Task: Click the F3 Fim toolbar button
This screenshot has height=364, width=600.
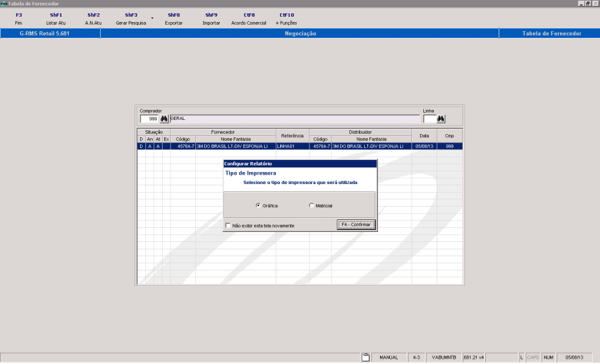Action: pos(19,19)
